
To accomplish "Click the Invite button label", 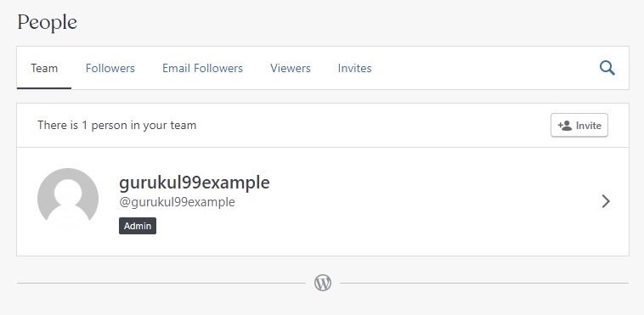I will coord(589,126).
